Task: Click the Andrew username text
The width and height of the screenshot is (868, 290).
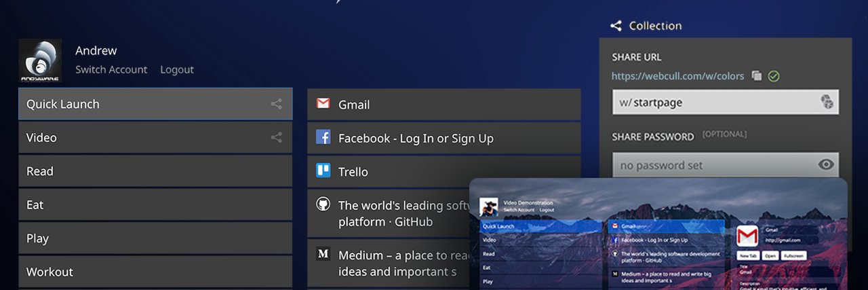Action: (x=96, y=50)
